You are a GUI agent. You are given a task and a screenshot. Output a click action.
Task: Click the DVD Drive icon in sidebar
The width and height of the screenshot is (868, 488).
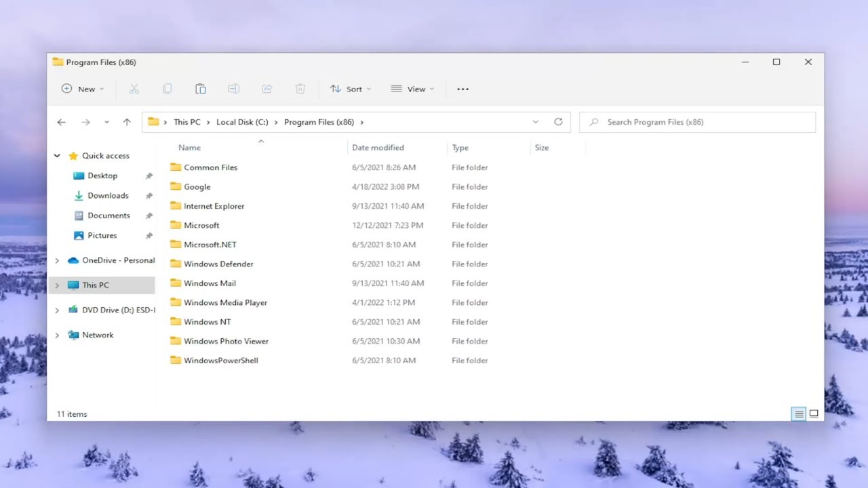click(x=73, y=310)
